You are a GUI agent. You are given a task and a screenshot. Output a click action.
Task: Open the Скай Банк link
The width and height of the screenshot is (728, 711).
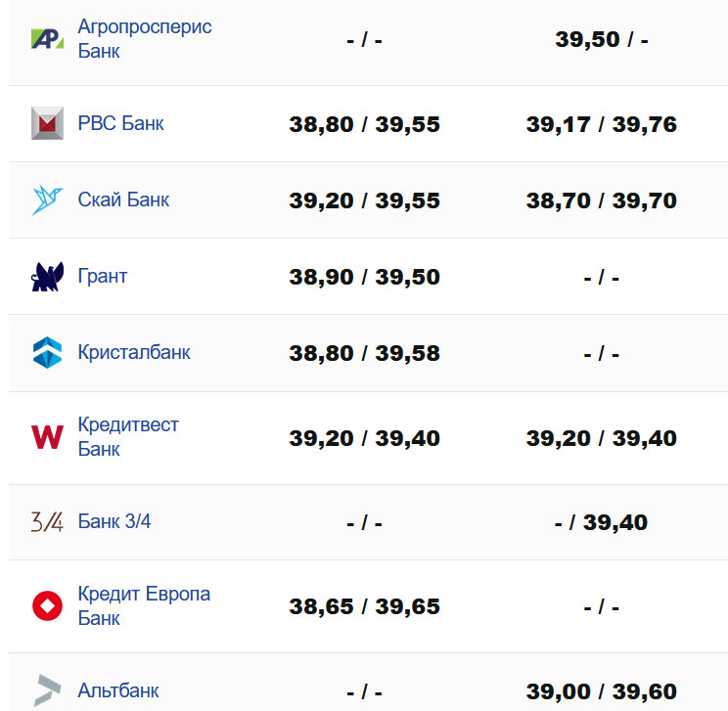(123, 200)
